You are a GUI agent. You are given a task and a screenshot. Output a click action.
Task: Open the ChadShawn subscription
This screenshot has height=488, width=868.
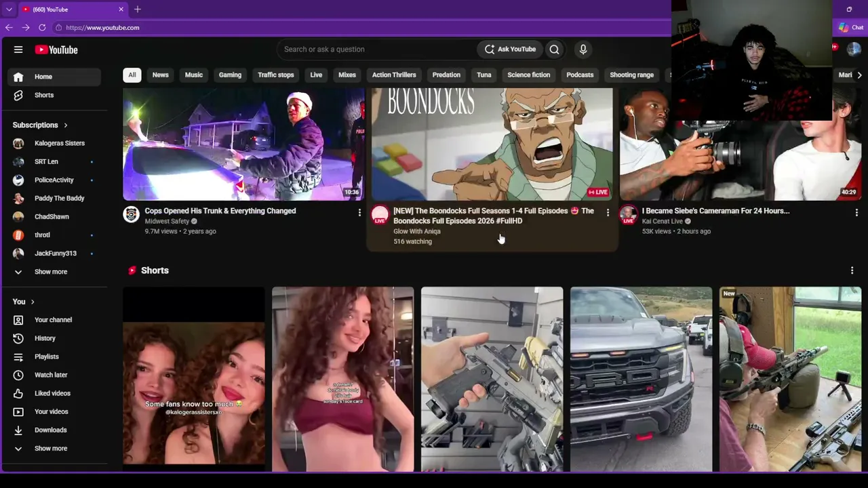(x=54, y=216)
